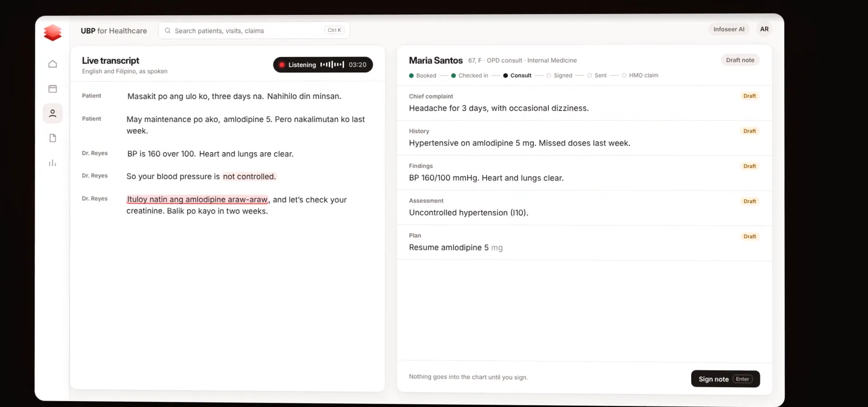Click 'Uncontrolled hypertension (I10).' assessment text

(x=469, y=213)
